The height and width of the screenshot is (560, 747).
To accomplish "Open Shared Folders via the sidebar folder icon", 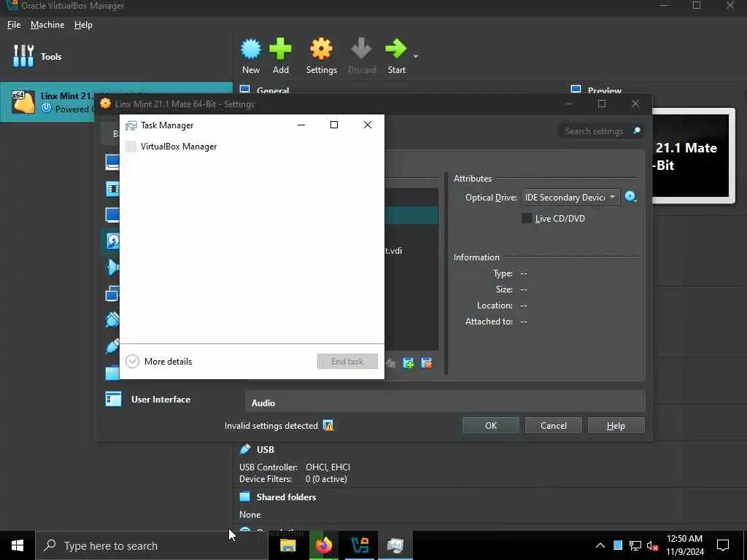I will (112, 373).
